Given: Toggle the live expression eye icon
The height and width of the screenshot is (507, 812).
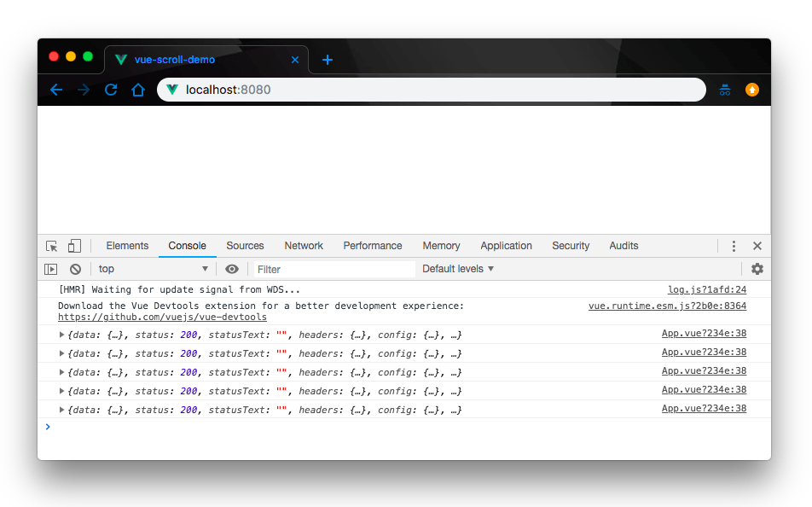Looking at the screenshot, I should [x=232, y=269].
